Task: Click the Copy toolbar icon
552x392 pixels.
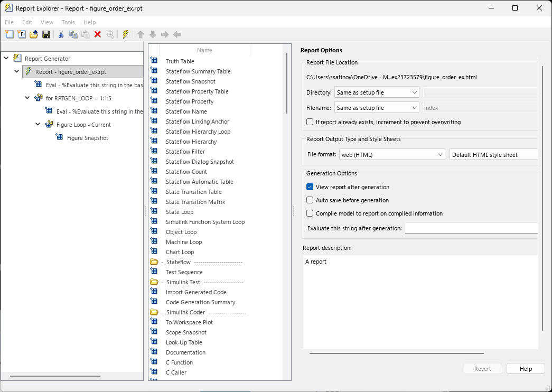Action: point(73,34)
